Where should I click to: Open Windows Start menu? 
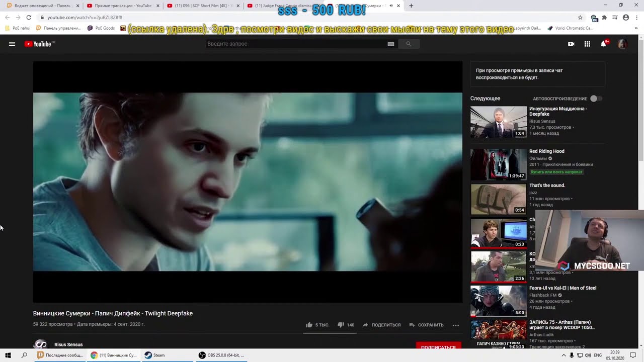[8, 355]
